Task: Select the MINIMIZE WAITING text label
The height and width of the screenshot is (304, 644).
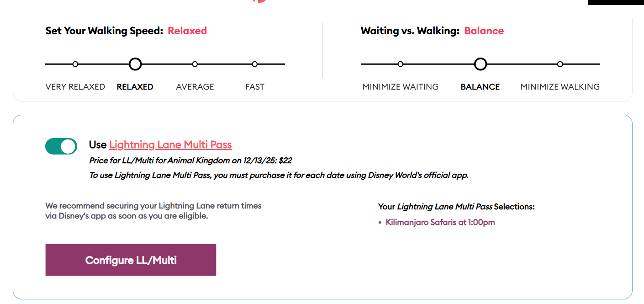Action: [401, 87]
